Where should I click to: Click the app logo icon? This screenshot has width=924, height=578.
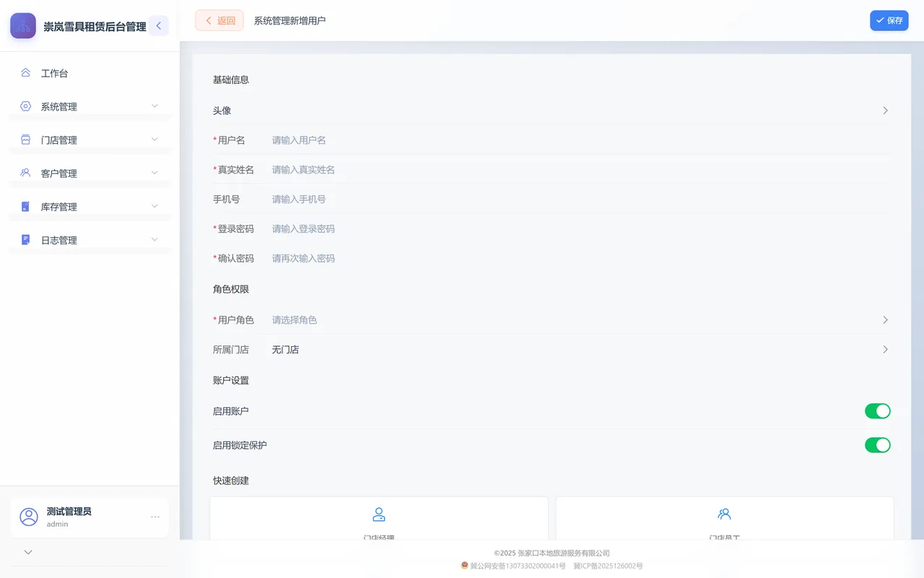coord(23,26)
